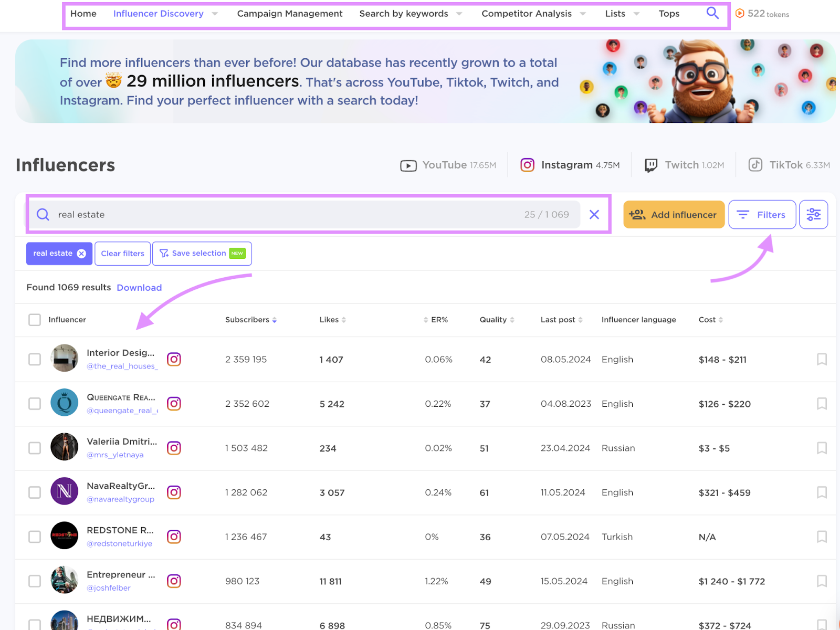Click Instagram icon for Queengate Real row
Screen dimensions: 840x630
(174, 404)
